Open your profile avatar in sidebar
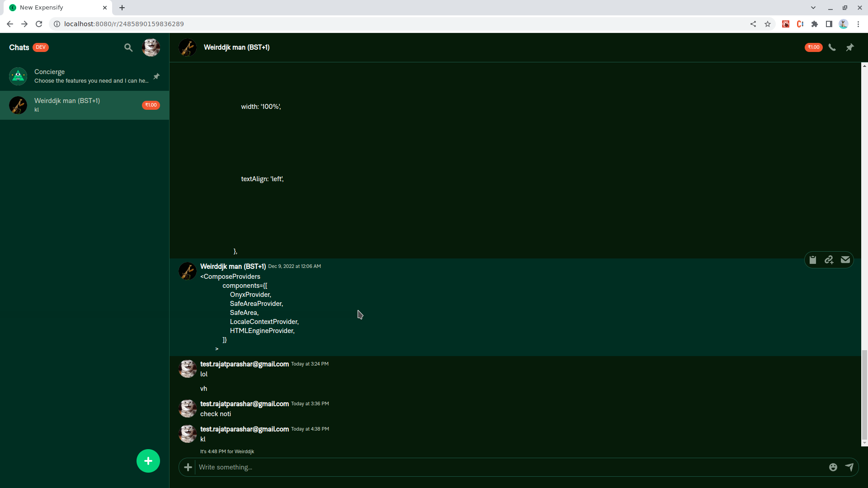The width and height of the screenshot is (868, 488). [151, 47]
